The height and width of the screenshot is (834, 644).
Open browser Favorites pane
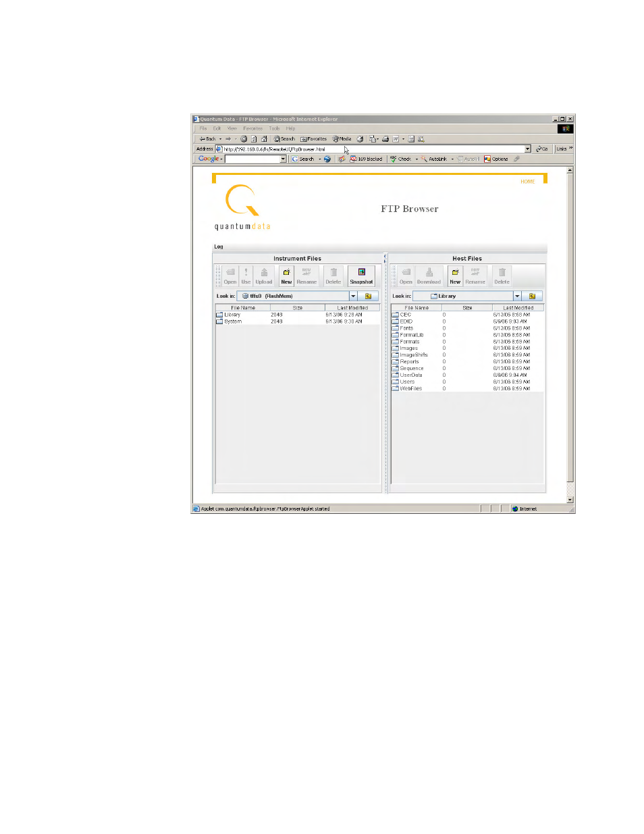pos(314,139)
